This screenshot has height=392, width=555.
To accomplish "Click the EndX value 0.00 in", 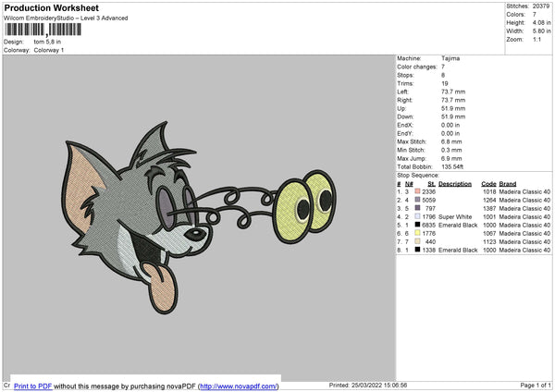I will (x=450, y=125).
